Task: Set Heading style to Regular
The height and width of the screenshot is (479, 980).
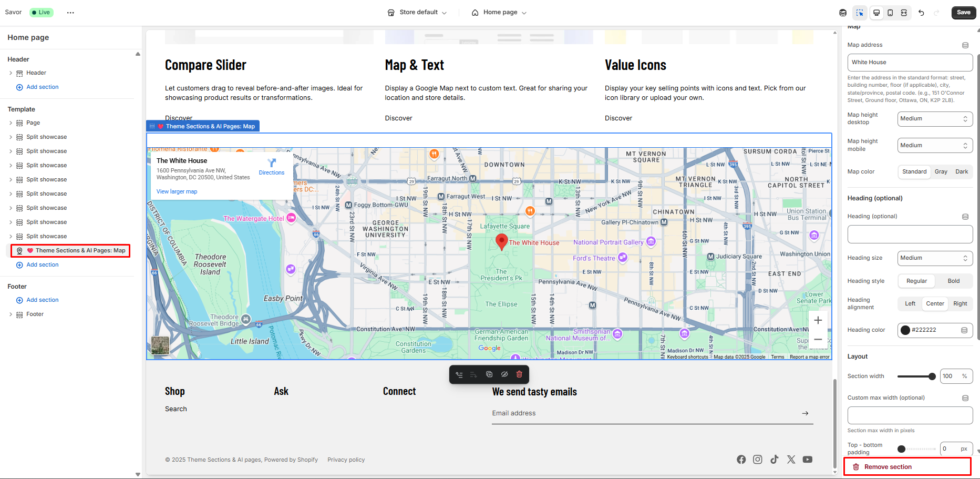Action: (916, 281)
